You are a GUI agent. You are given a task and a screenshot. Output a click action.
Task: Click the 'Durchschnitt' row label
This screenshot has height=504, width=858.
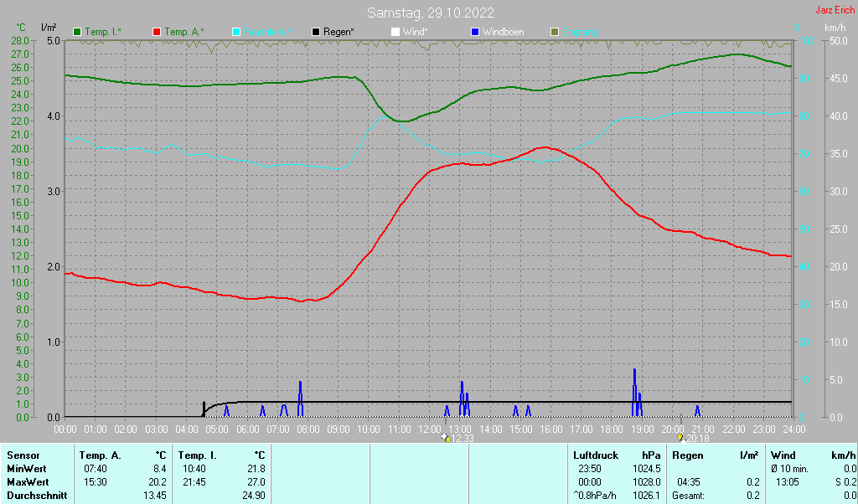click(x=37, y=496)
